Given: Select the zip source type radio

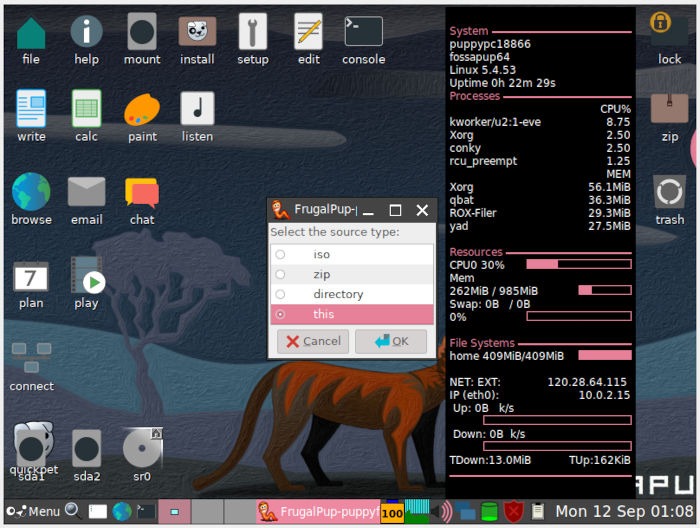Looking at the screenshot, I should [280, 274].
